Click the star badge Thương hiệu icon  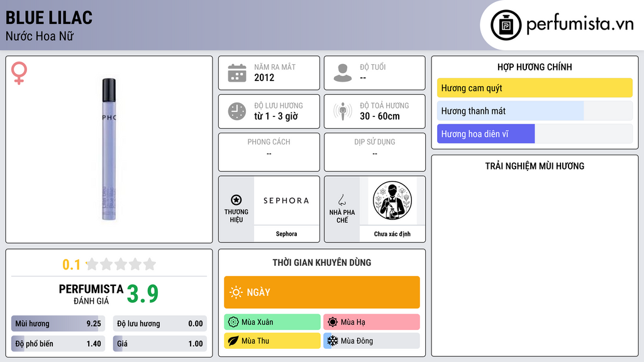coord(236,200)
